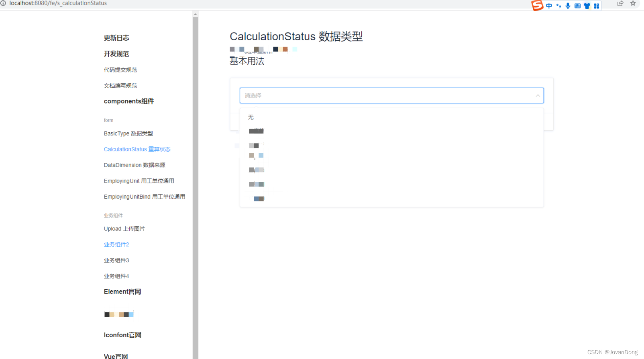Bookmark this page with the star icon
The height and width of the screenshot is (359, 644).
(x=633, y=4)
